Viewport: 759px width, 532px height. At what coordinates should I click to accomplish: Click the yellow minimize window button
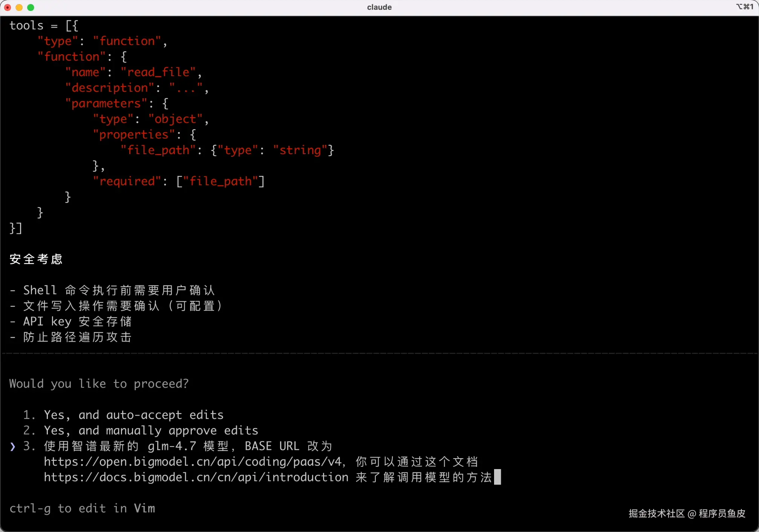[19, 8]
